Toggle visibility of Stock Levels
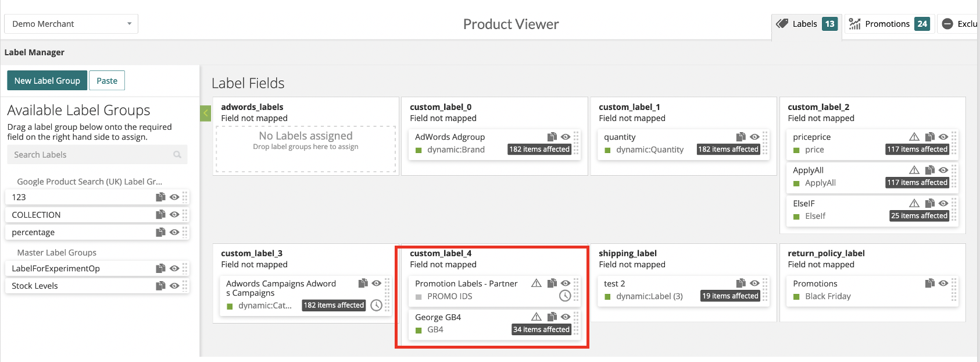 coord(174,286)
